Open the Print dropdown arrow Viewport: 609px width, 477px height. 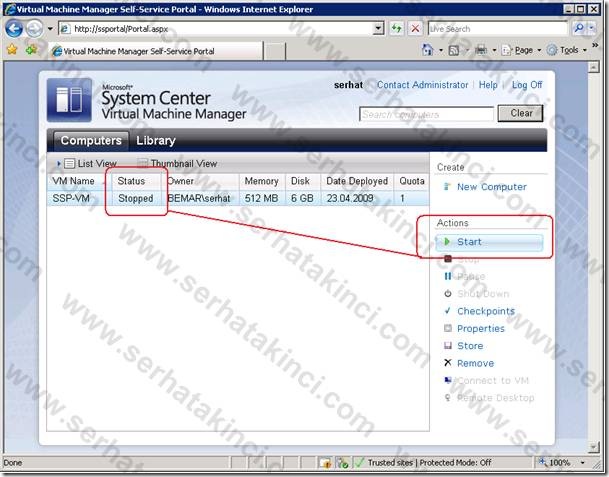click(x=494, y=50)
